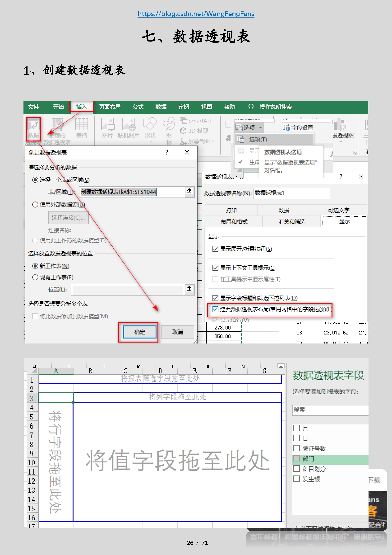
Task: Click the 选择连接(C)... button
Action: [x=68, y=217]
